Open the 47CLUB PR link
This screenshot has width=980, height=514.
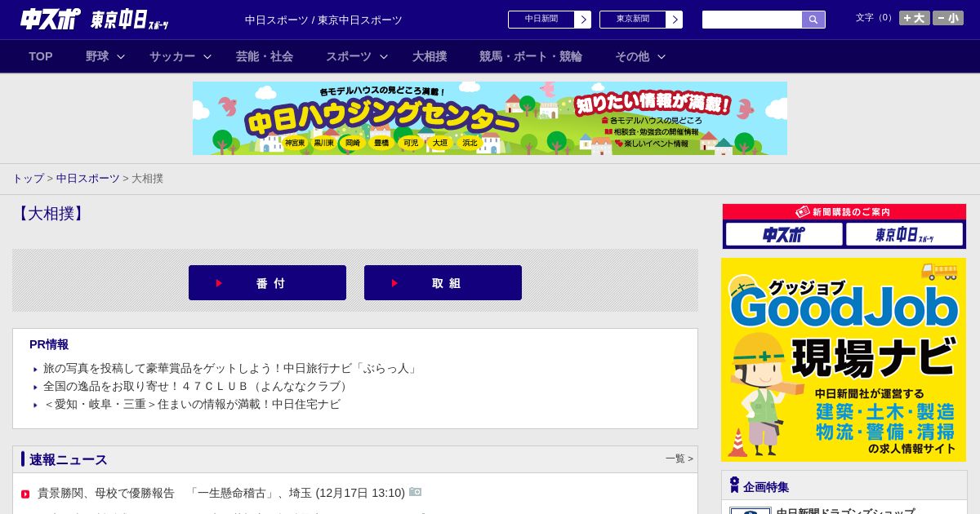click(x=198, y=386)
